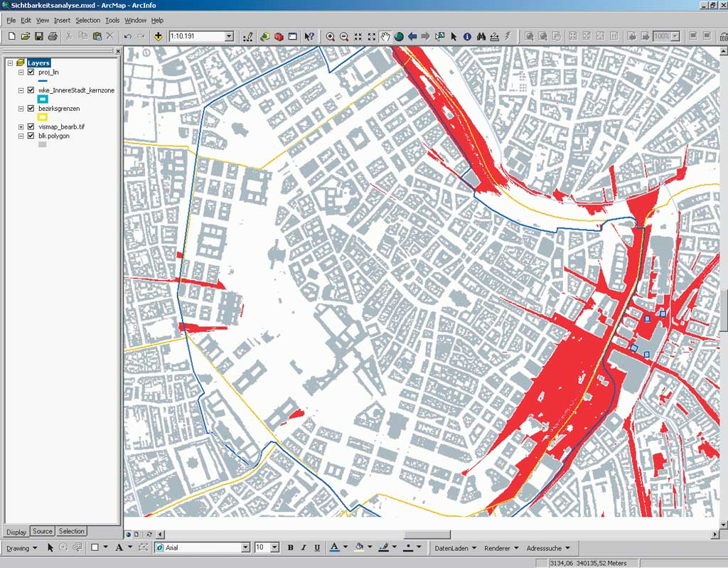Print the current map
Viewport: 728px width, 568px height.
52,36
